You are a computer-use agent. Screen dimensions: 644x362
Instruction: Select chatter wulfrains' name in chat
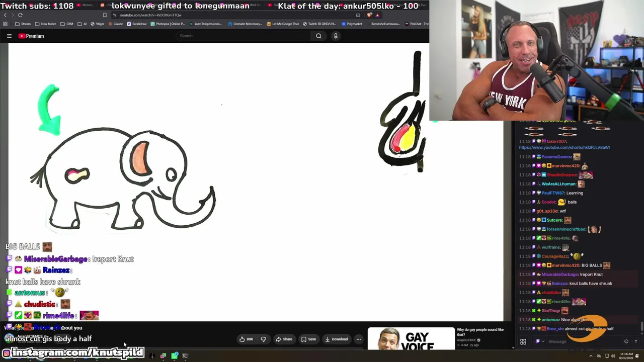551,247
